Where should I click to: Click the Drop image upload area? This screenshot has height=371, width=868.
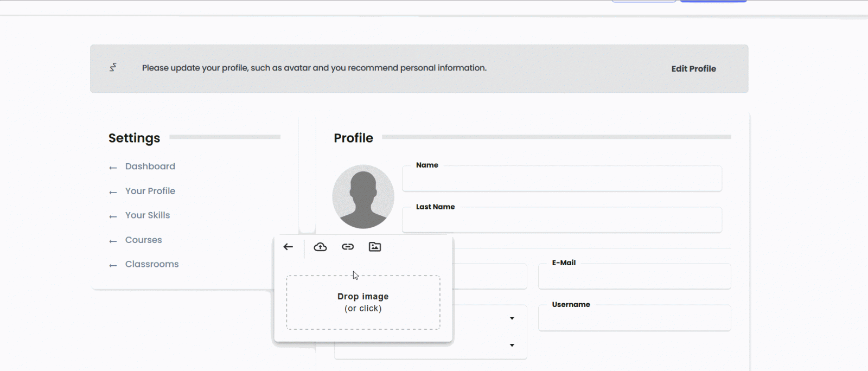(363, 302)
